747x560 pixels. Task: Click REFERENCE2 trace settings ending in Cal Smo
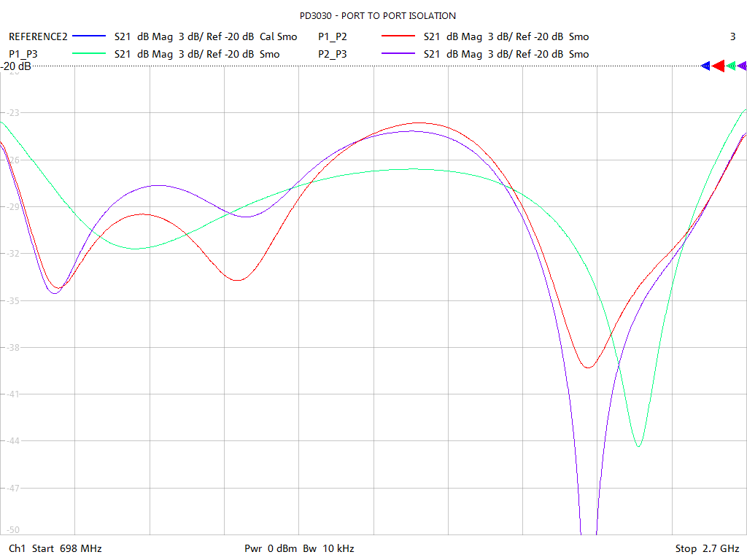click(206, 36)
